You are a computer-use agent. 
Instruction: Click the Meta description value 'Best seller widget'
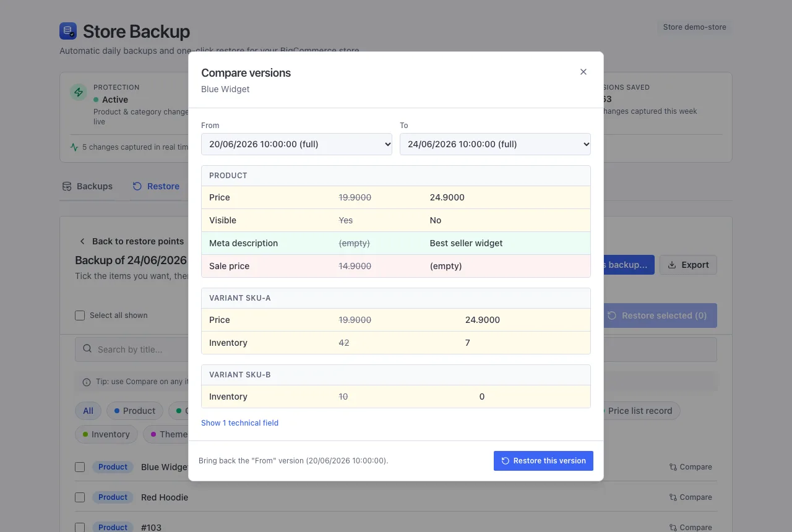[466, 243]
